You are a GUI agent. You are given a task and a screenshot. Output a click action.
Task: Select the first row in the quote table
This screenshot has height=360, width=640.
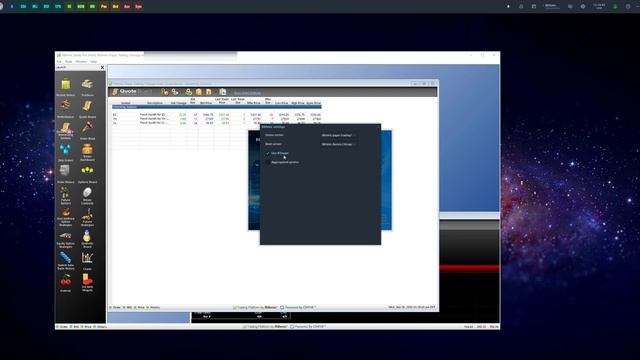(217, 115)
